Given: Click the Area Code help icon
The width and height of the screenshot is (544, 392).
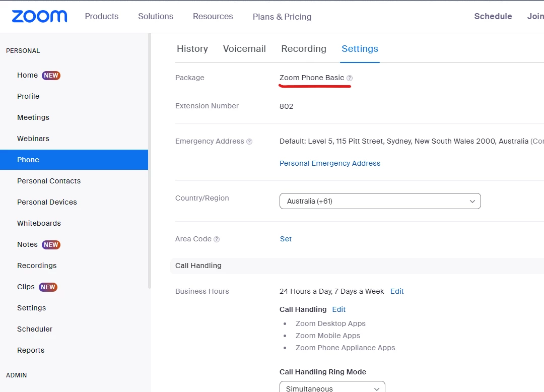Looking at the screenshot, I should pos(217,239).
